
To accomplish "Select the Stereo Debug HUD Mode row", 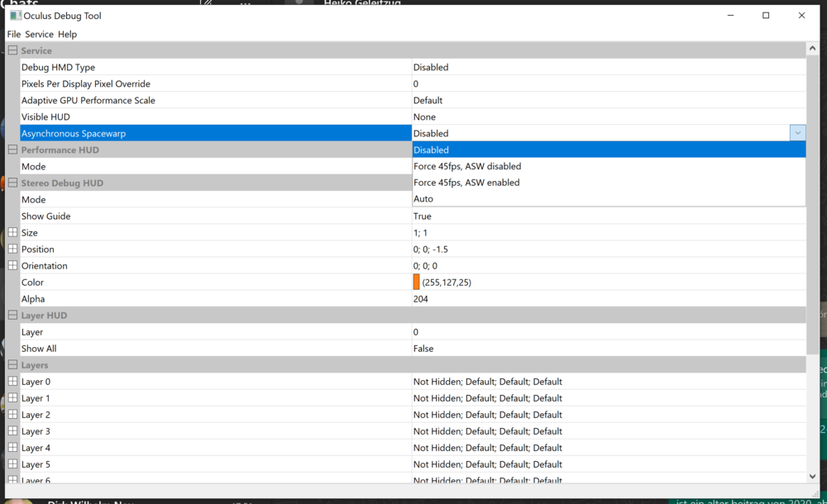I will tap(216, 199).
